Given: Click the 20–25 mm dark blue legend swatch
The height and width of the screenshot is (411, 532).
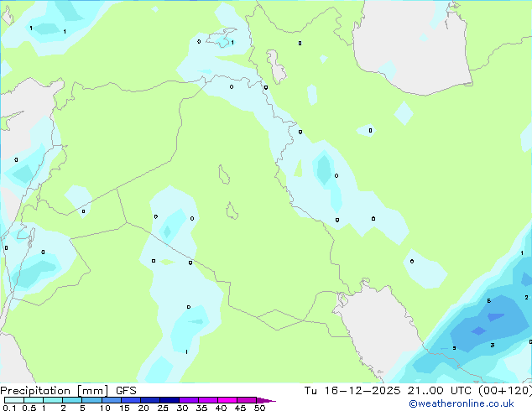Looking at the screenshot, I should [150, 400].
